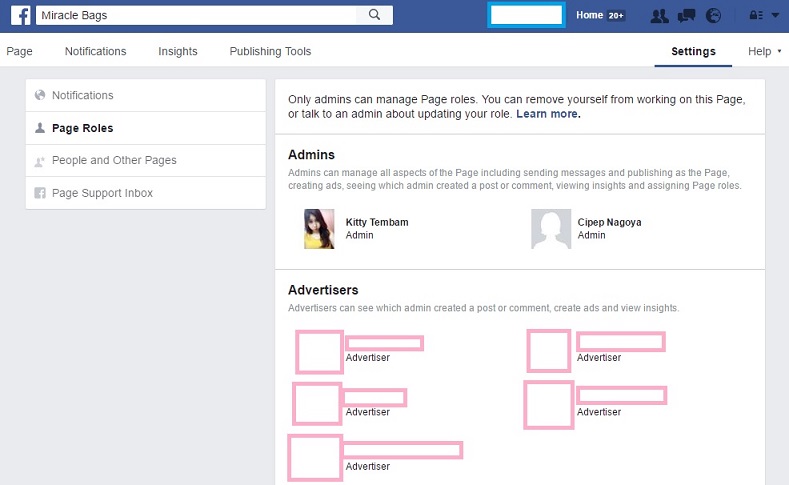Click the search magnifier button
This screenshot has height=485, width=789.
pos(374,15)
